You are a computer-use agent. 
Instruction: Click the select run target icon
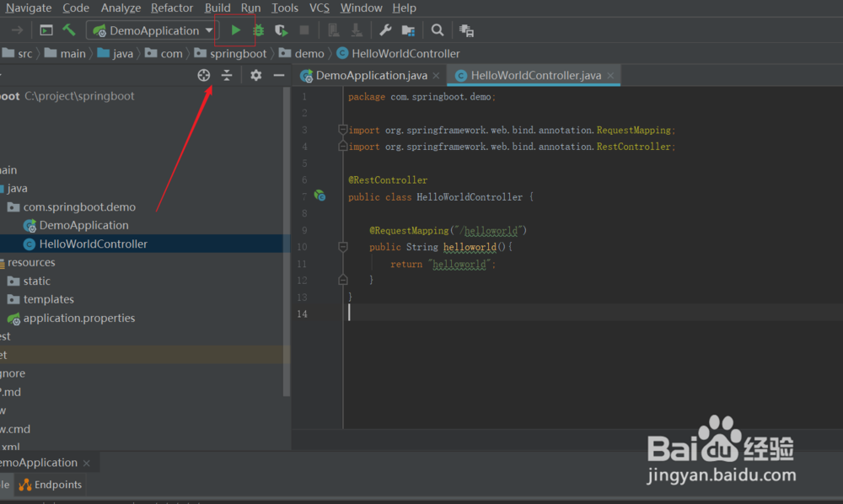pyautogui.click(x=46, y=30)
